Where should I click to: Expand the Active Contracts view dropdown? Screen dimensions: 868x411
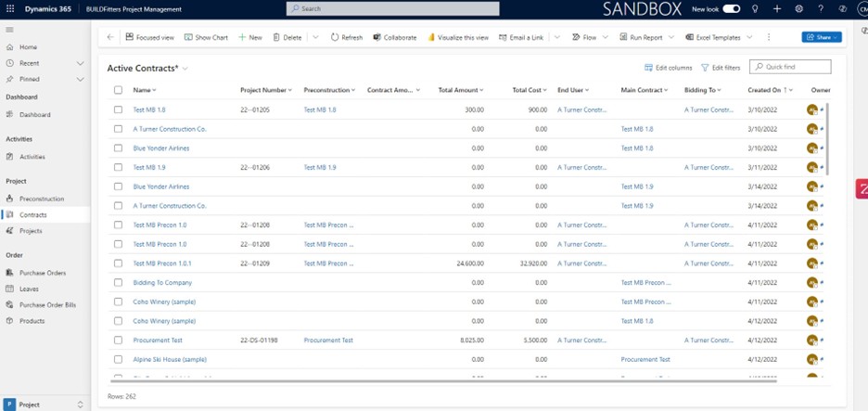tap(185, 69)
